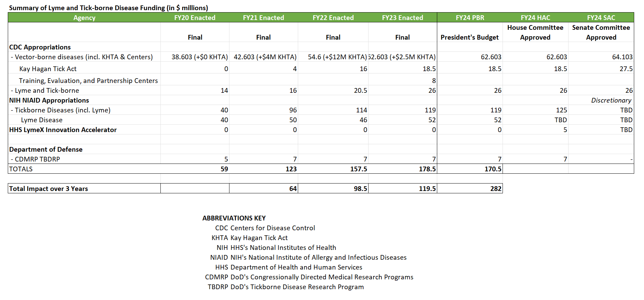Click Training, Evaluation, and Partnership Centers label
The image size is (644, 300).
88,81
